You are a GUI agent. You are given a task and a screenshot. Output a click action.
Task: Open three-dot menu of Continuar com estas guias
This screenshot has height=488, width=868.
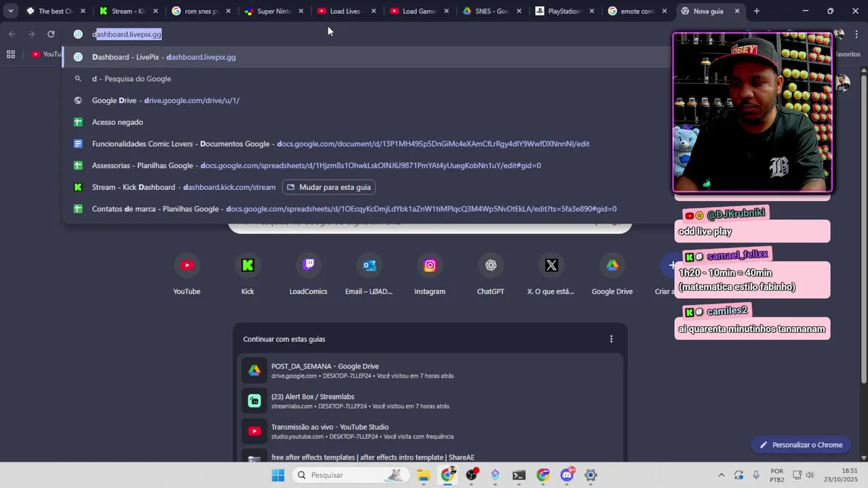tap(611, 339)
